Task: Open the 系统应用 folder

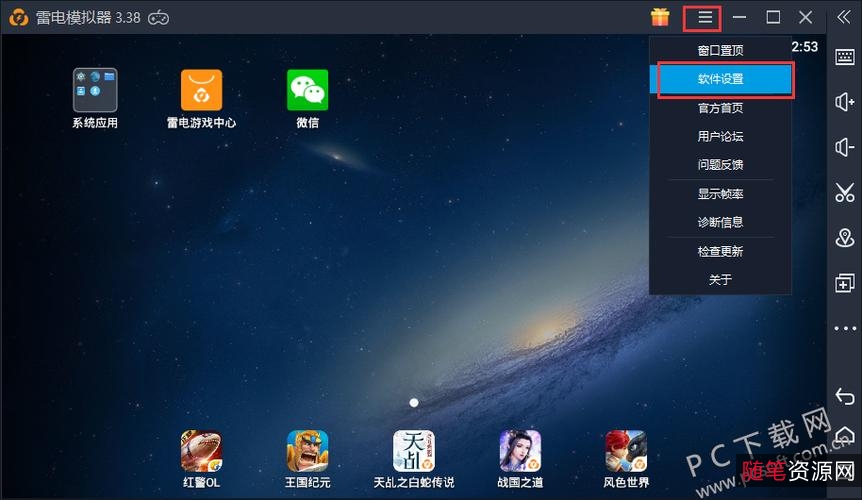Action: (95, 90)
